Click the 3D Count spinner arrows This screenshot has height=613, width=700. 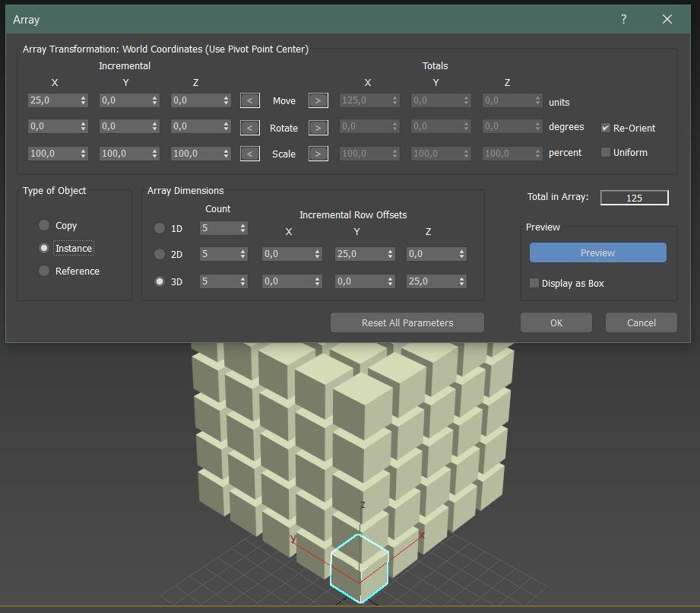click(x=243, y=281)
